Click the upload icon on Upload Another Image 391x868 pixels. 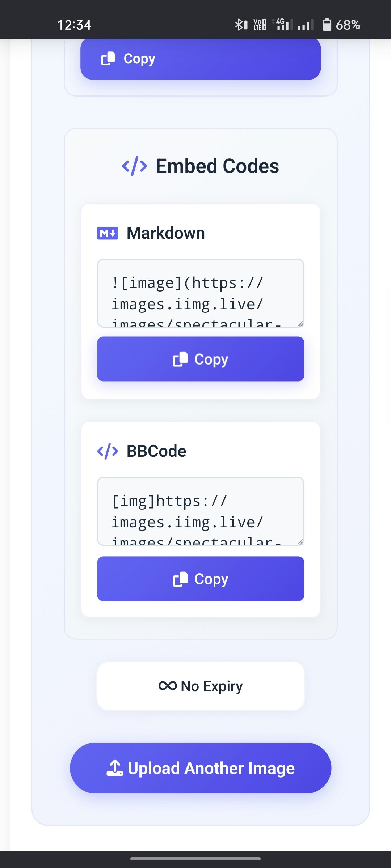(114, 768)
